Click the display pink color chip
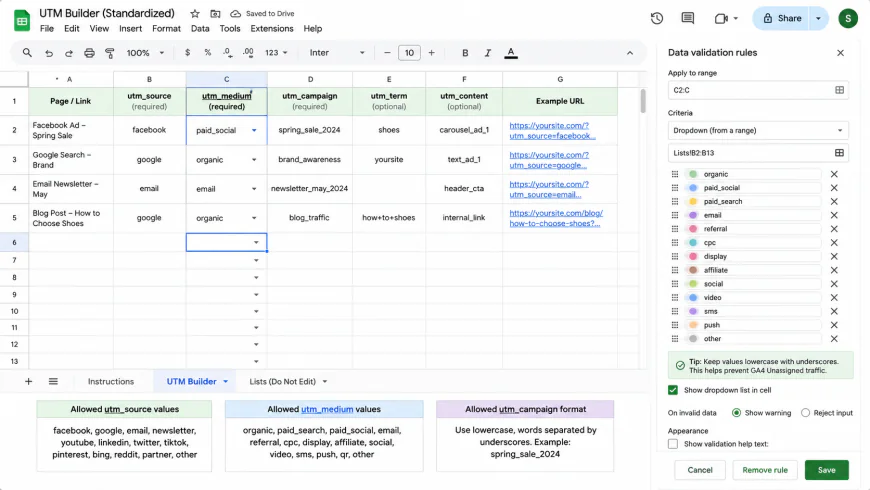Image resolution: width=870 pixels, height=490 pixels. pos(693,256)
